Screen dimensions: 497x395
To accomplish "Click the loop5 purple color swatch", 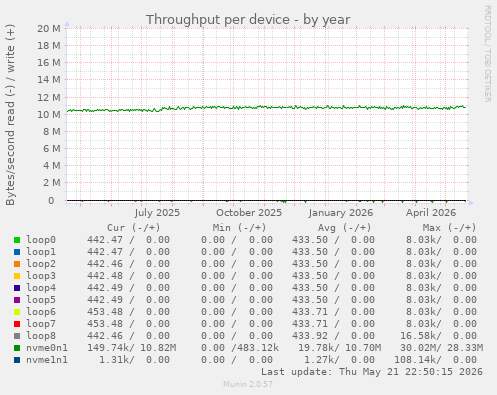I will click(x=17, y=300).
